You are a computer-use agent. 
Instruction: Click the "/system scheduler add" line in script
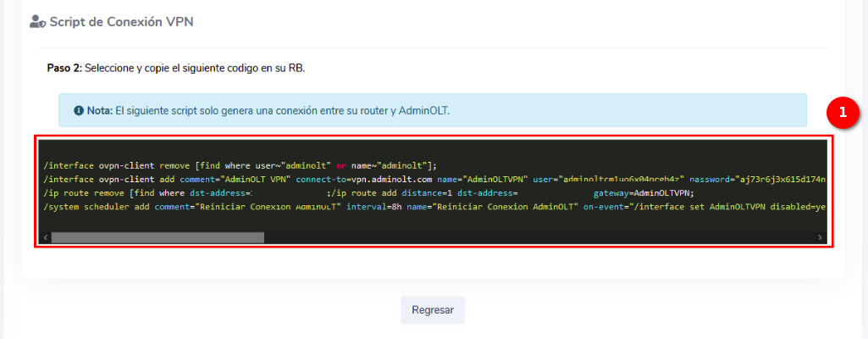click(x=95, y=208)
